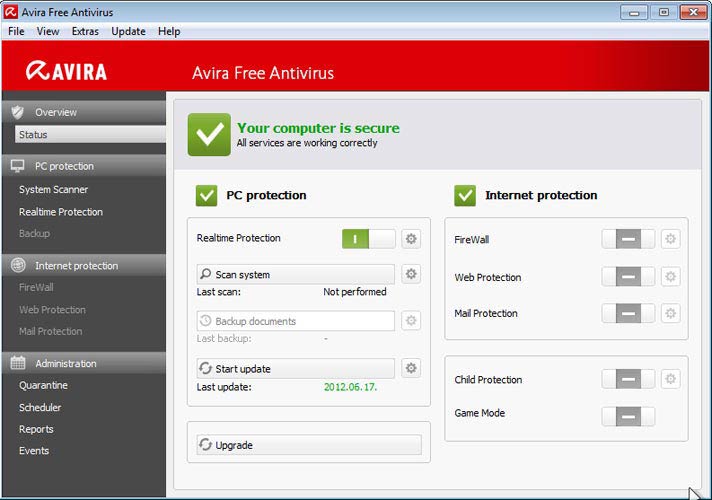
Task: Collapse the PC protection sidebar header
Action: point(83,166)
